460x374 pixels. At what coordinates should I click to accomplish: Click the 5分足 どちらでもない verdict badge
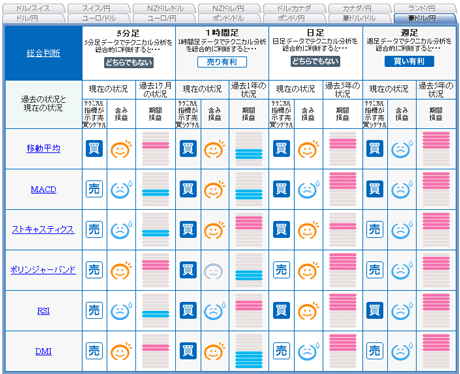[x=129, y=62]
